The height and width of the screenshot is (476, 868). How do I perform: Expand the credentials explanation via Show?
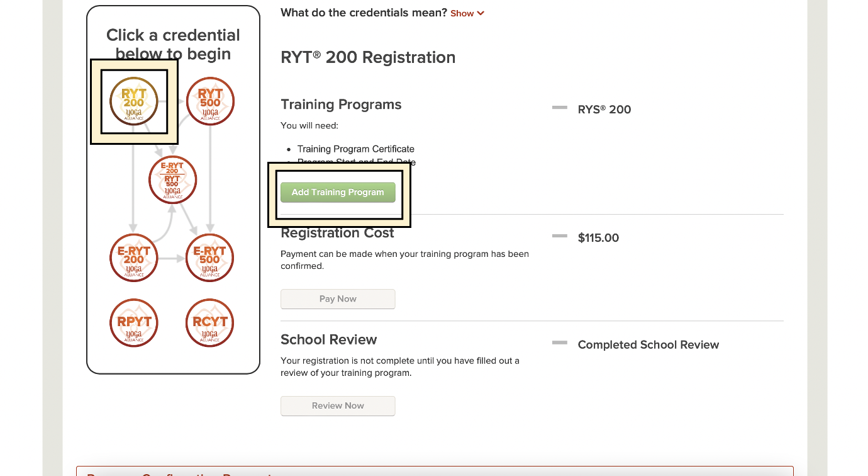click(467, 13)
